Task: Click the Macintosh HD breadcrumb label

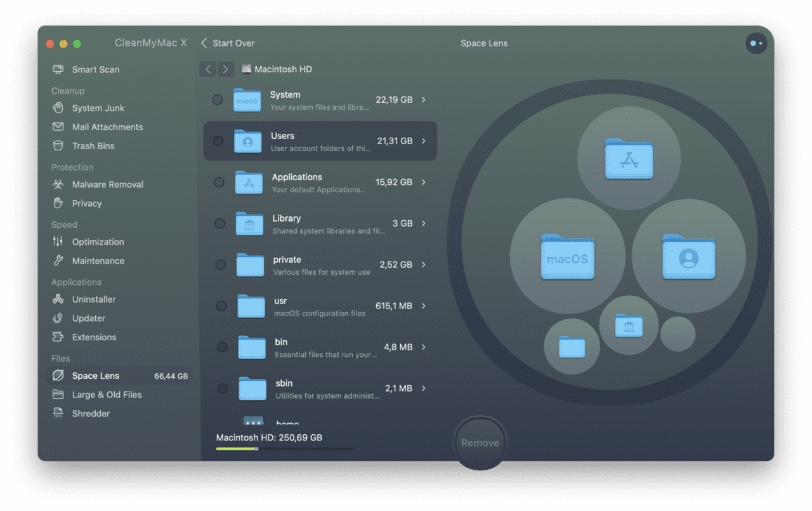Action: coord(283,69)
